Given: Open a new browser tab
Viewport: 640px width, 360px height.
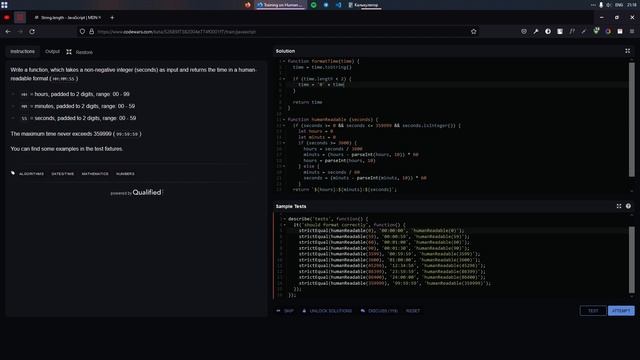Looking at the screenshot, I should tap(112, 18).
